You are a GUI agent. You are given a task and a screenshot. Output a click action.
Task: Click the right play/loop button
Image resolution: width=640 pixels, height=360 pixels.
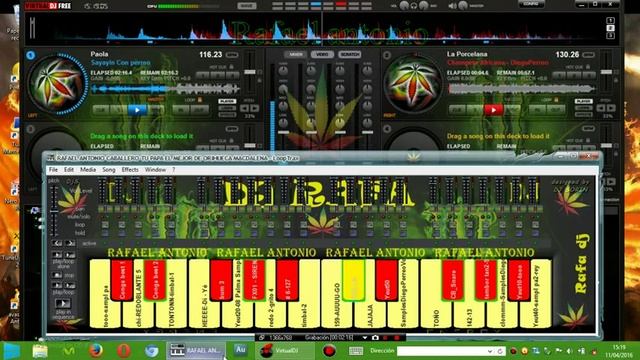pyautogui.click(x=70, y=285)
